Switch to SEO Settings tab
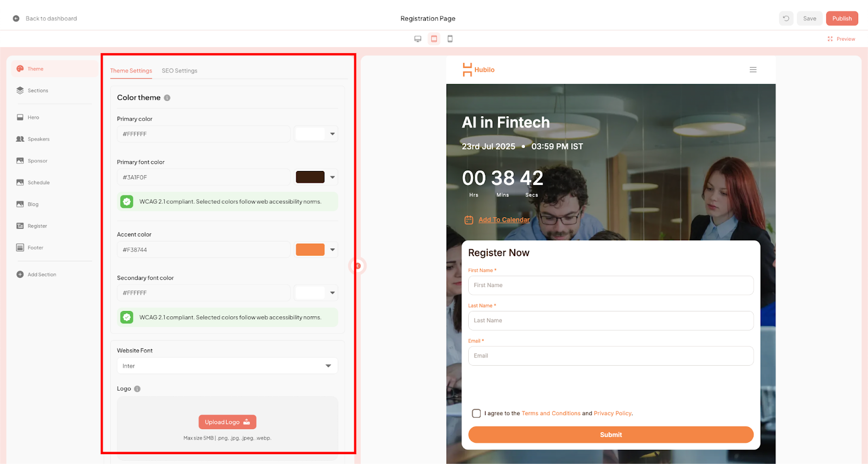Image resolution: width=868 pixels, height=464 pixels. coord(179,71)
